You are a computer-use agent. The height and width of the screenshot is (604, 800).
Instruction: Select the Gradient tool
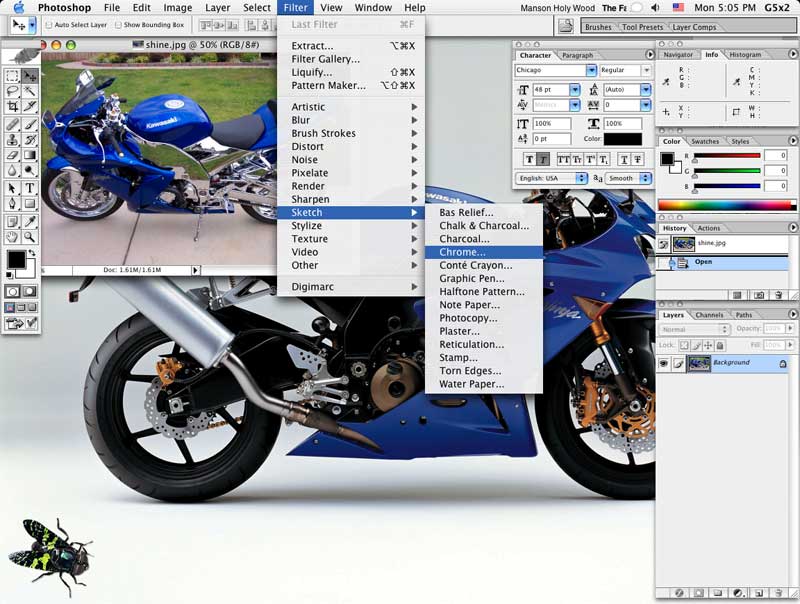pyautogui.click(x=30, y=155)
